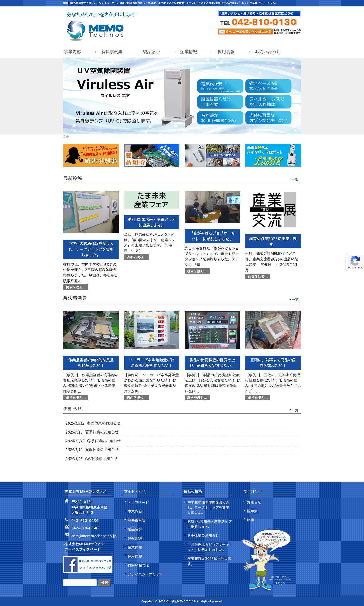
Task: Read more on 事例2 case
Action: 258,398
